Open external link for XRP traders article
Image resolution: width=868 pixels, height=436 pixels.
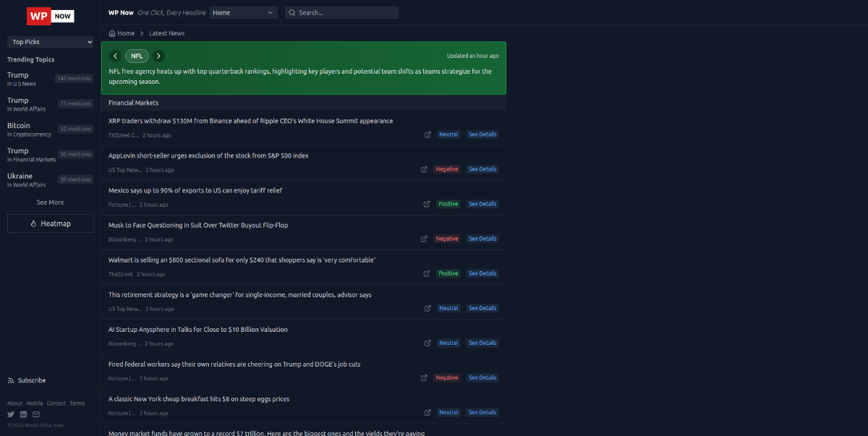pos(427,134)
